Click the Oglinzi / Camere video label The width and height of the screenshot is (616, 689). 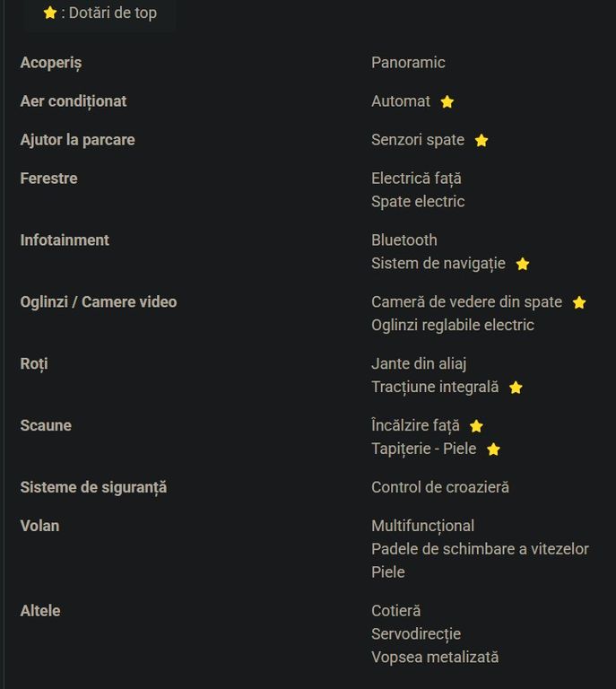(x=99, y=302)
